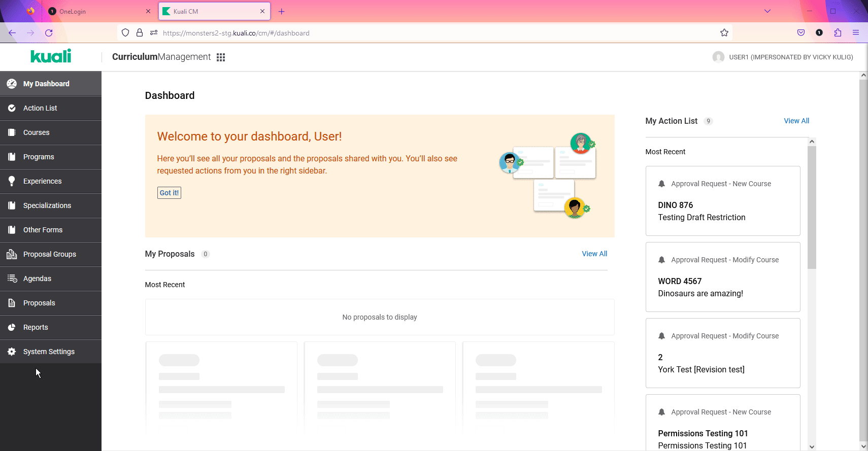
Task: Click the kuali logo
Action: [51, 56]
